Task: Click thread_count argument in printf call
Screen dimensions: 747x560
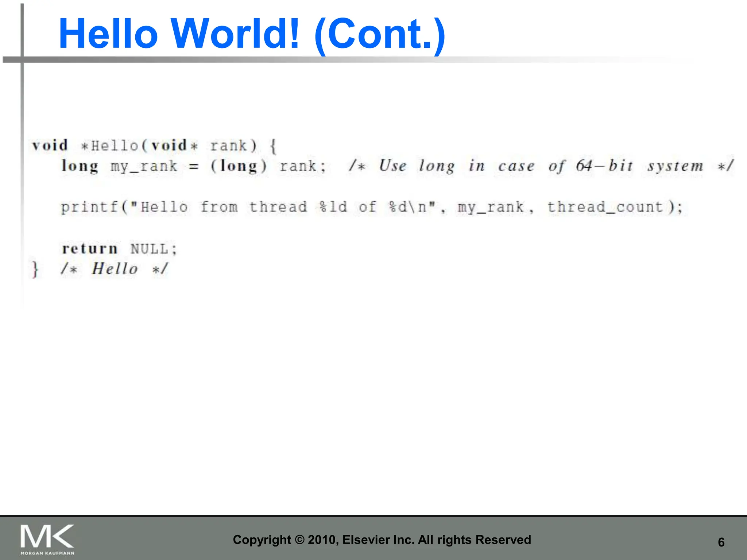Action: pos(605,207)
